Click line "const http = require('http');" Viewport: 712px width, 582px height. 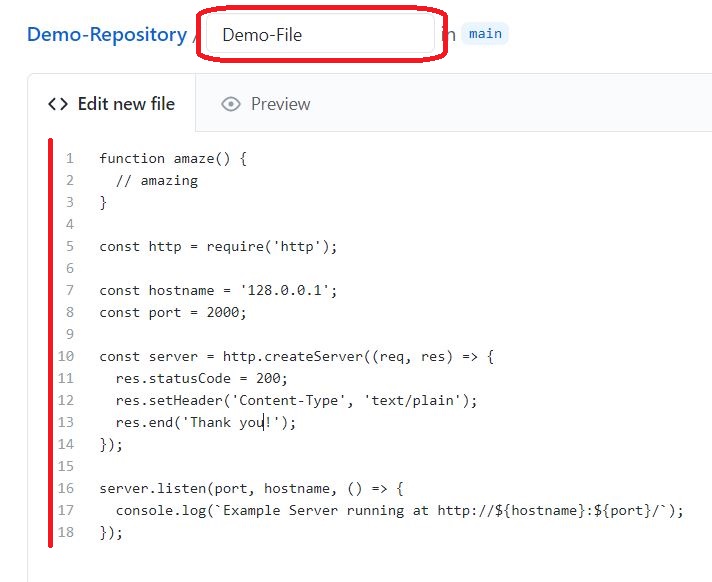pos(218,247)
